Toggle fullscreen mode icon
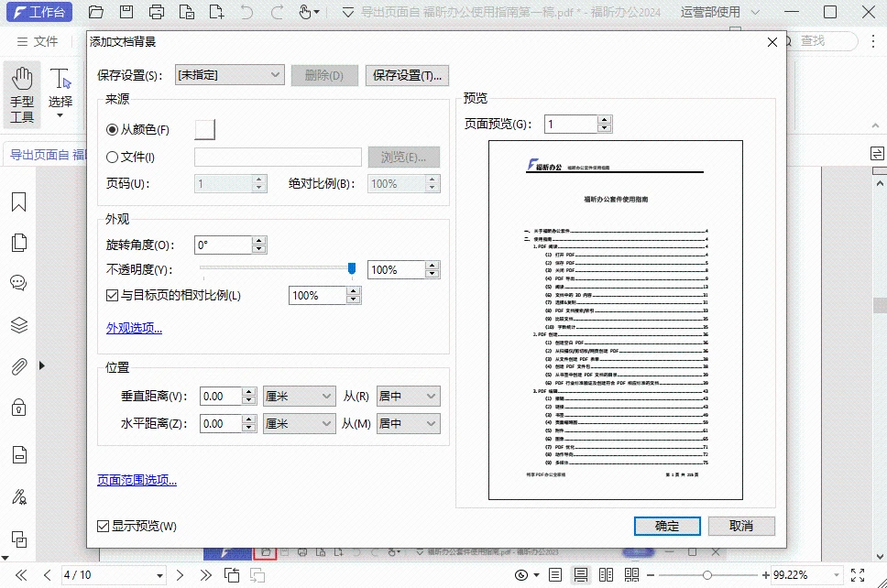Viewport: 887px width, 588px height. 858,575
